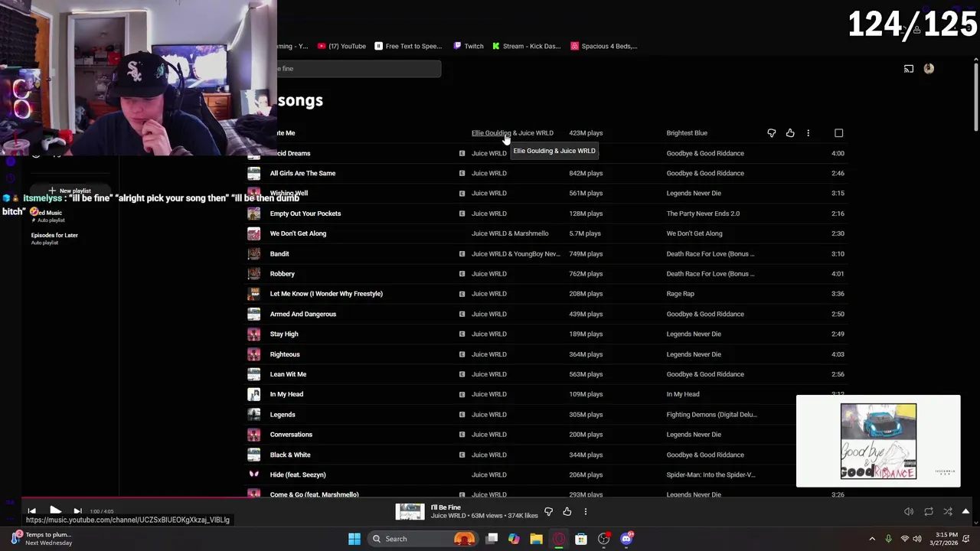Open the In My Head album link
The width and height of the screenshot is (980, 551).
coord(683,394)
